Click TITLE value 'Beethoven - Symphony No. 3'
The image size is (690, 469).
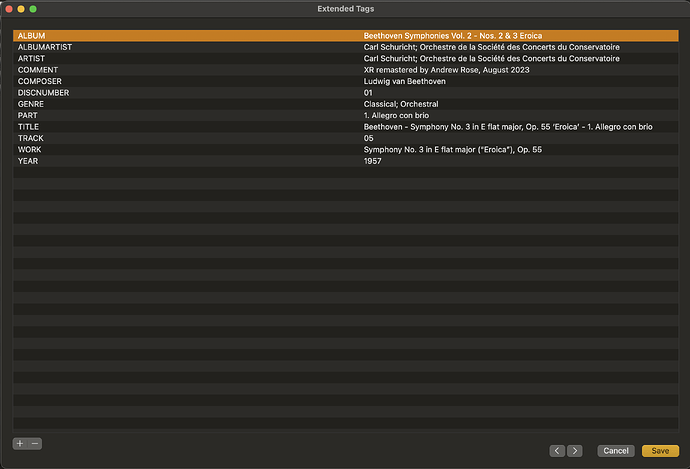point(508,127)
